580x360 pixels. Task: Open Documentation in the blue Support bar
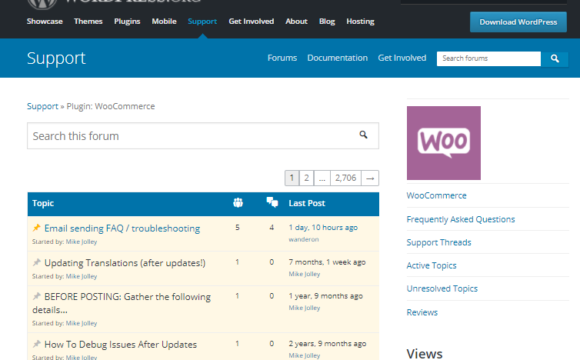[337, 58]
